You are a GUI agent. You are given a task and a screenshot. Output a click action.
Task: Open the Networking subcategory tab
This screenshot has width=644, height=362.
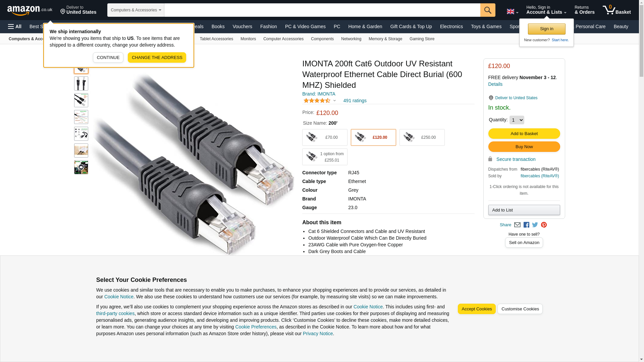351,39
